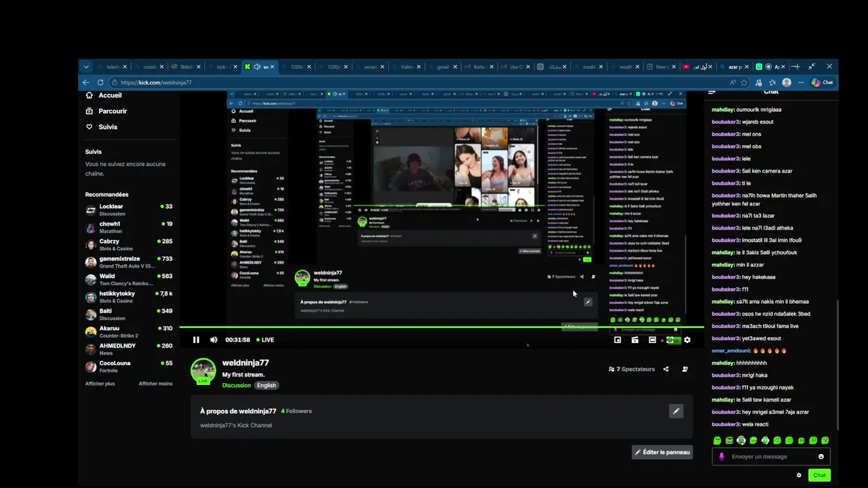
Task: Click chat message "oumourik mrigiaaa"
Action: pyautogui.click(x=759, y=109)
